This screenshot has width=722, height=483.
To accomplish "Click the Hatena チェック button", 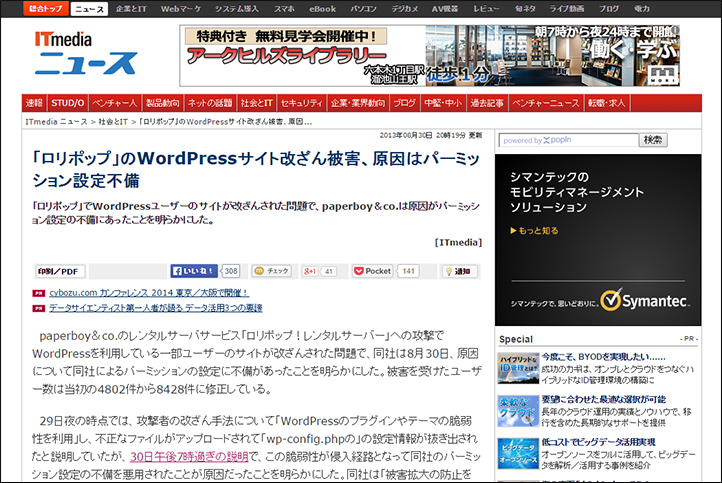I will [x=272, y=271].
